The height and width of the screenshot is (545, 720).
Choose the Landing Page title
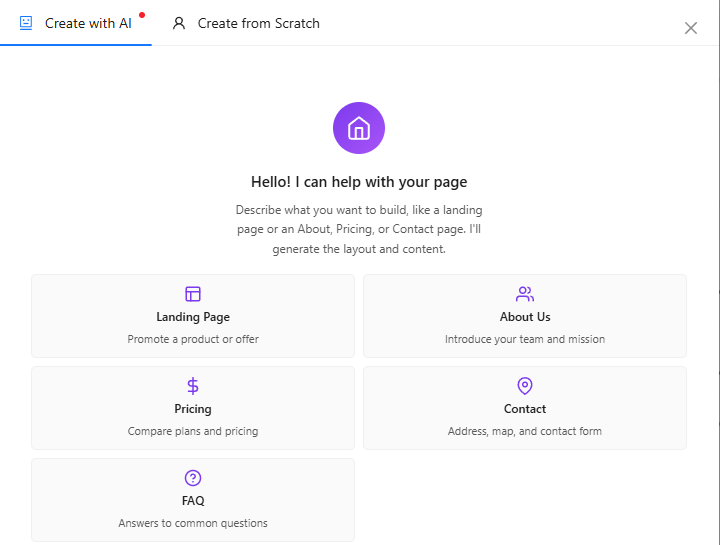coord(193,317)
